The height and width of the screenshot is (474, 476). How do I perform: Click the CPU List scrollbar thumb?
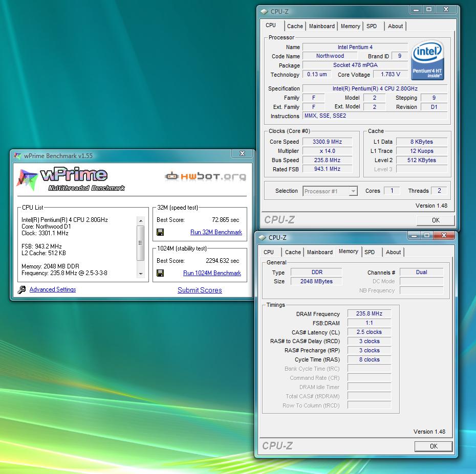pyautogui.click(x=141, y=243)
